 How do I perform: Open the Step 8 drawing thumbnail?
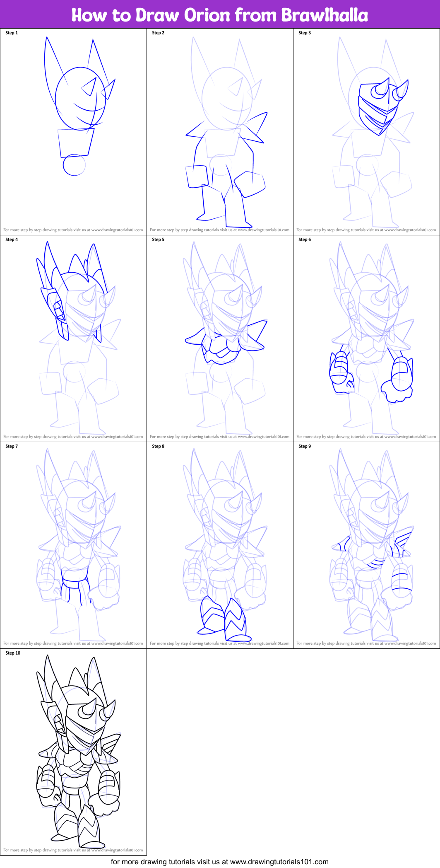[220, 545]
